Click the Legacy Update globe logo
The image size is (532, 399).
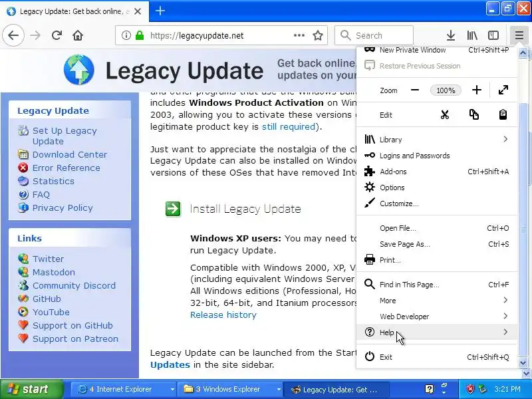[x=79, y=70]
